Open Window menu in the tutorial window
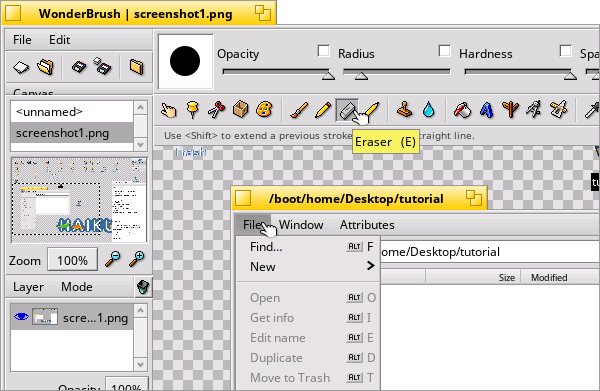Viewport: 600px width, 391px height. click(x=301, y=225)
